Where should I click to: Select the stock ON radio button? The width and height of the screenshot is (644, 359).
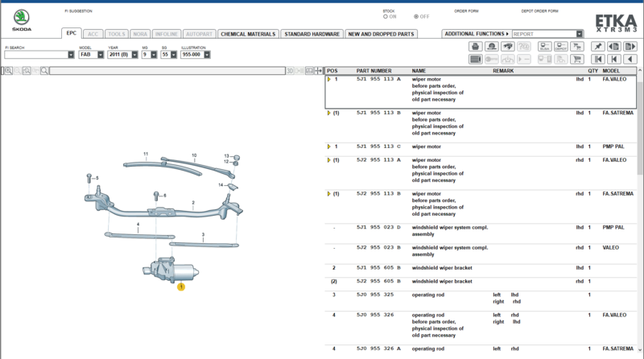(x=386, y=17)
